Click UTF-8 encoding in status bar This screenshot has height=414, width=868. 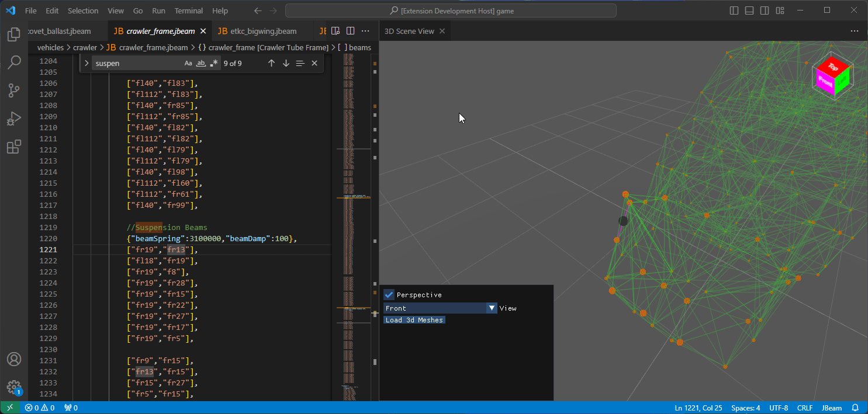(779, 408)
